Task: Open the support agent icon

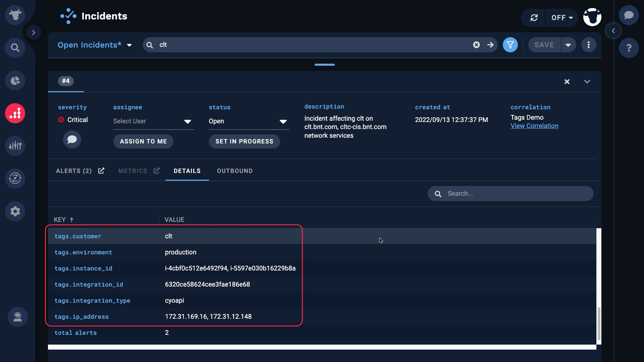Action: [18, 317]
